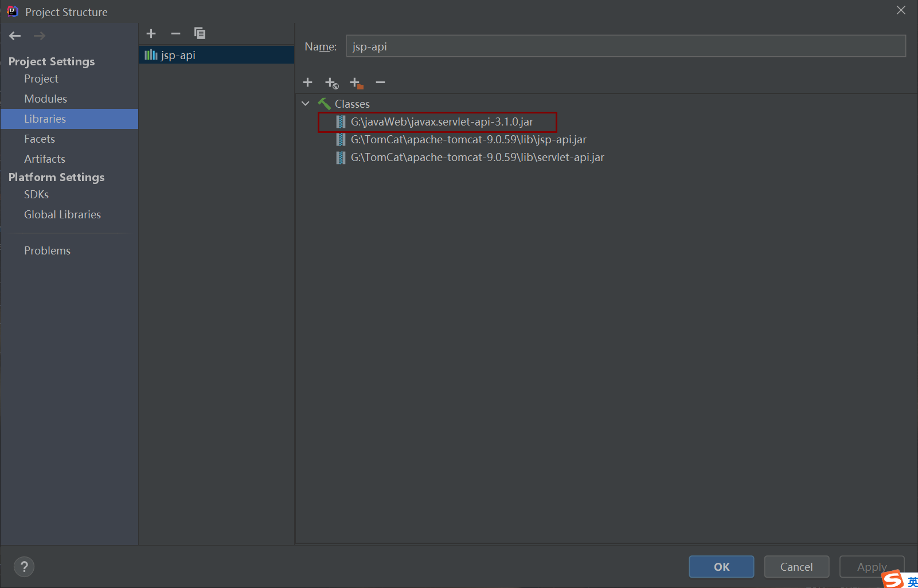Apply changes with the Apply button
Image resolution: width=918 pixels, height=588 pixels.
[x=871, y=567]
